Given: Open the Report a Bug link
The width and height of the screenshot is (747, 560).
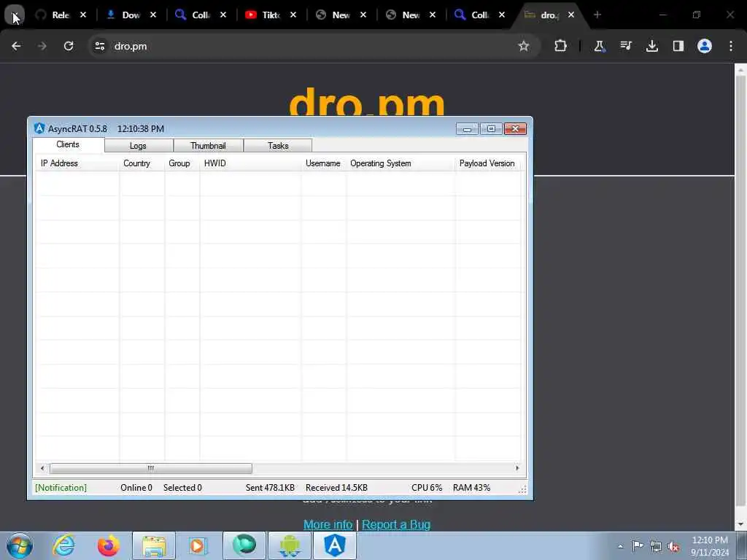Looking at the screenshot, I should tap(396, 524).
